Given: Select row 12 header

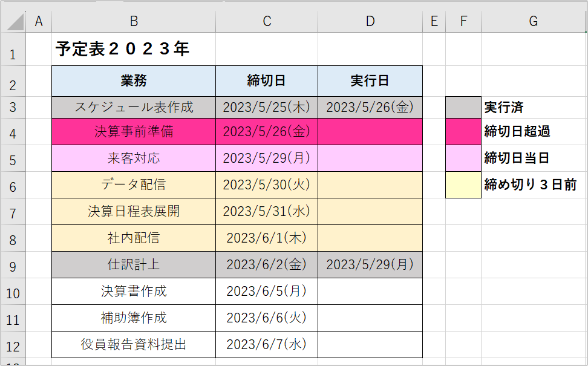Looking at the screenshot, I should (x=13, y=345).
